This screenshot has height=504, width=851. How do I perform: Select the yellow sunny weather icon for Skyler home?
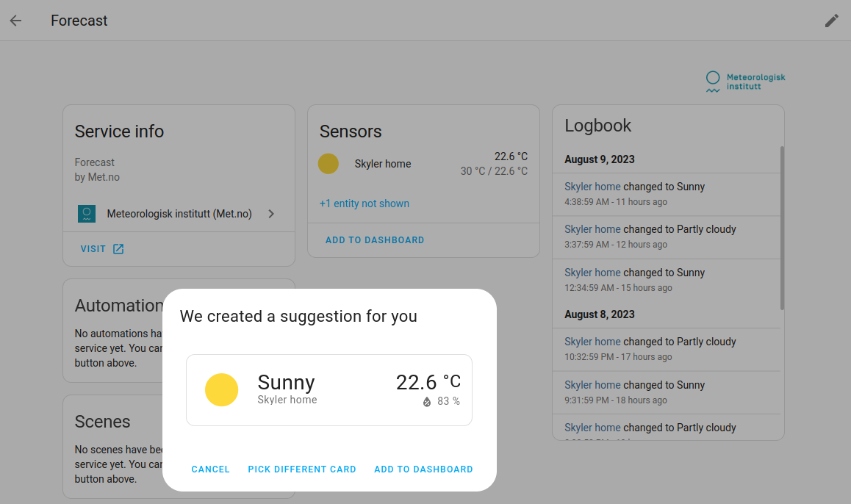pos(328,164)
